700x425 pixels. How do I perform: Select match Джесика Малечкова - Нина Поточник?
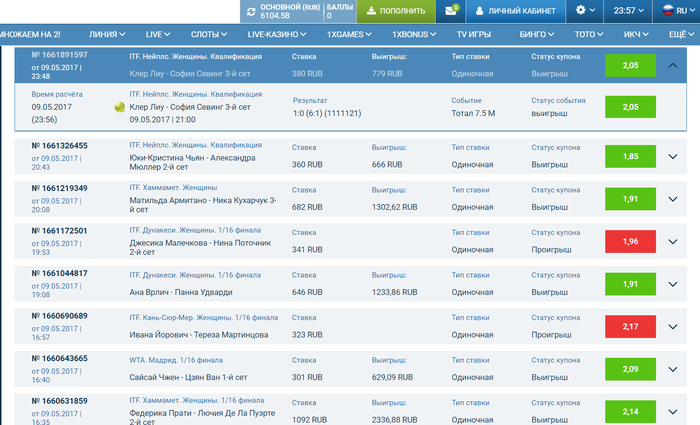200,247
